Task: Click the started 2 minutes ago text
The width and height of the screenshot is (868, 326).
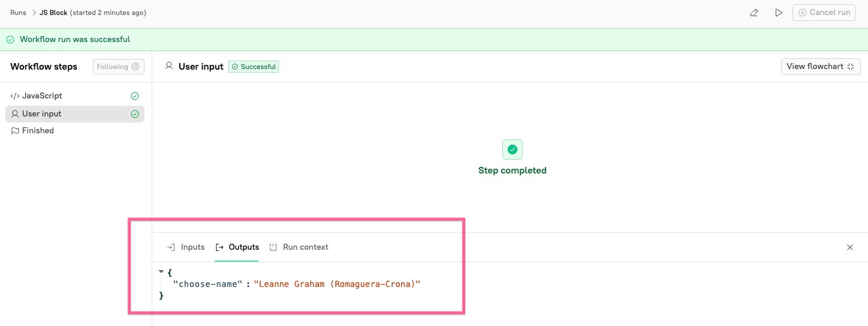Action: coord(108,13)
